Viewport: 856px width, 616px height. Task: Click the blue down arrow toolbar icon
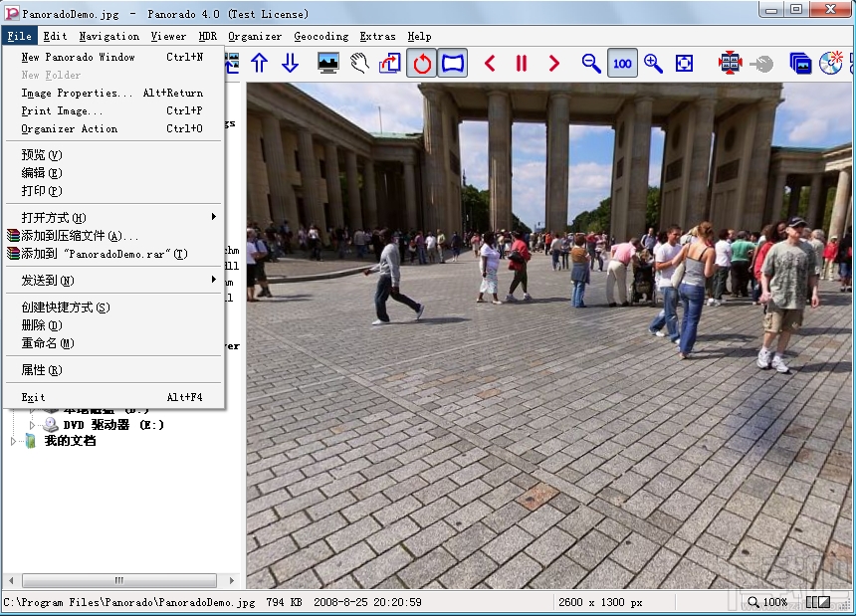click(x=290, y=64)
